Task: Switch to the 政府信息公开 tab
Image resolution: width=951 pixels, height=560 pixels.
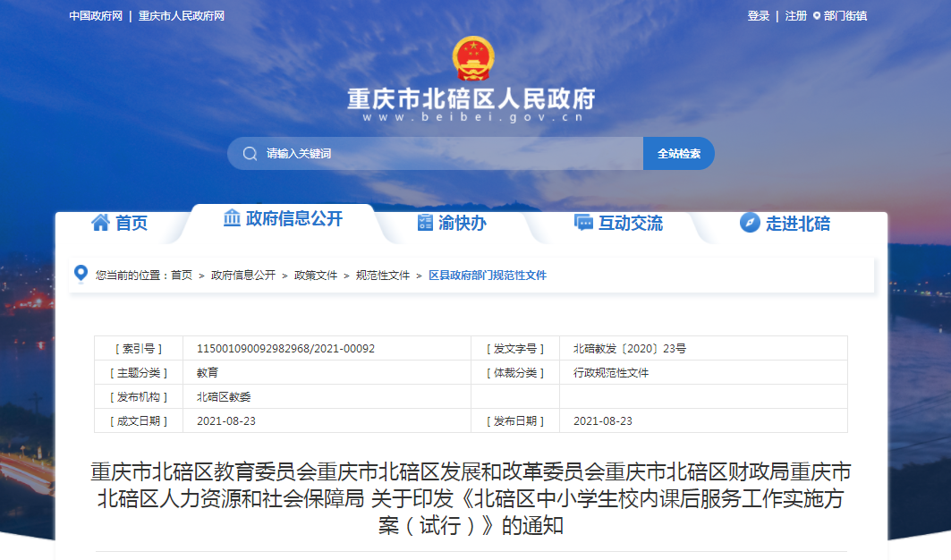Action: [x=294, y=218]
